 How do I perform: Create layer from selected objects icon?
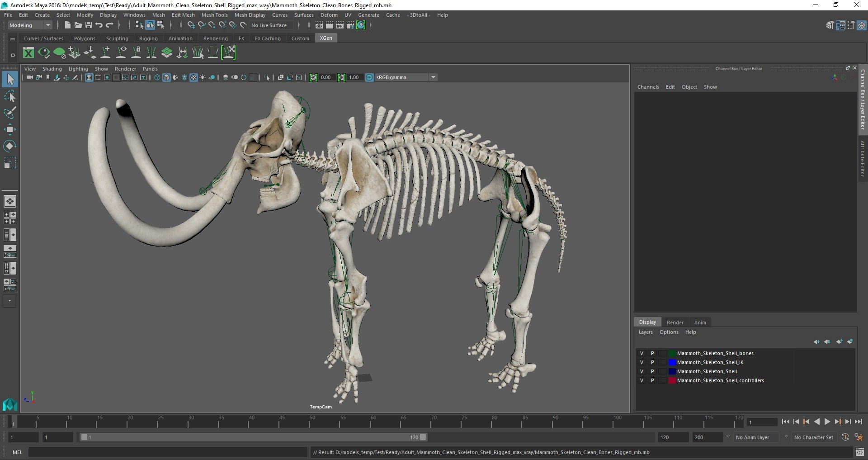850,341
